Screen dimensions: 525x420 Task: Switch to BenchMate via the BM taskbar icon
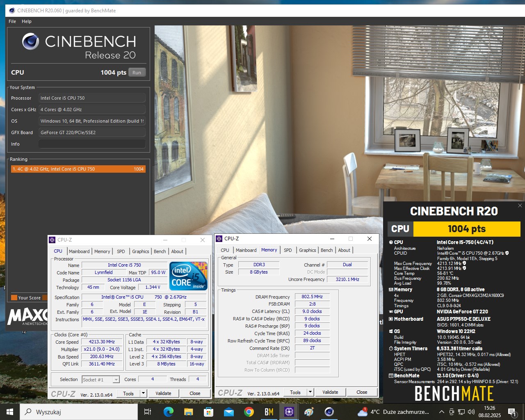point(269,412)
